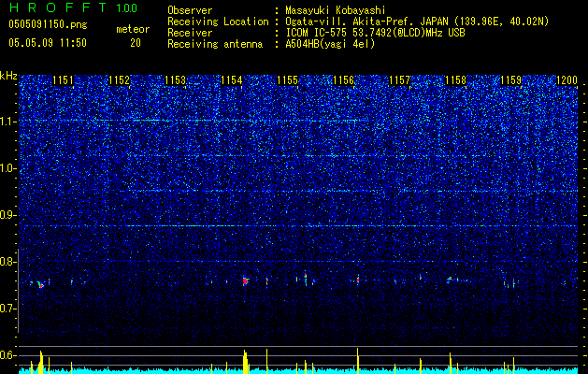This screenshot has width=588, height=374.
Task: Click the 0.6 kHz frequency label
Action: pos(8,355)
